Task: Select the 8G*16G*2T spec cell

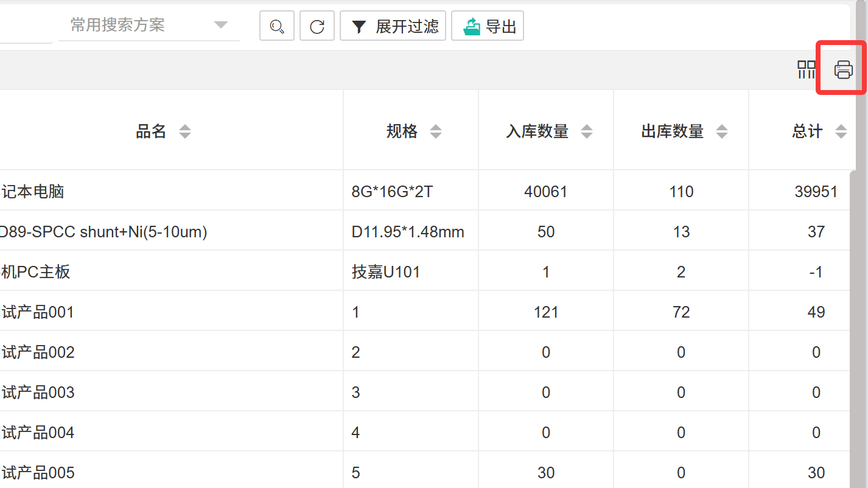Action: point(392,192)
